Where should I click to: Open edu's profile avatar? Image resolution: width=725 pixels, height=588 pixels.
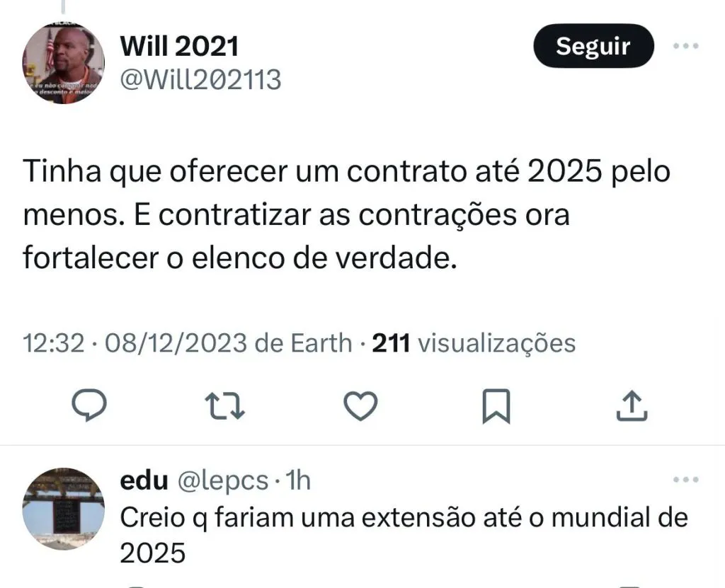tap(63, 509)
